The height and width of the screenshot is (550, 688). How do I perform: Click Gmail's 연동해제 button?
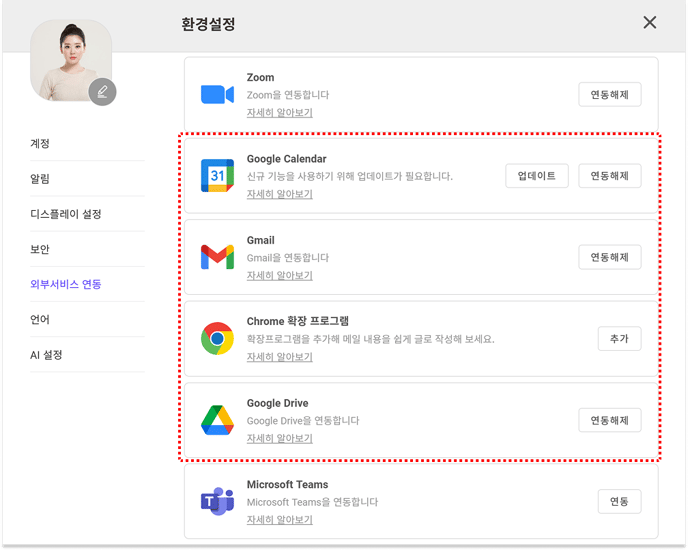609,257
